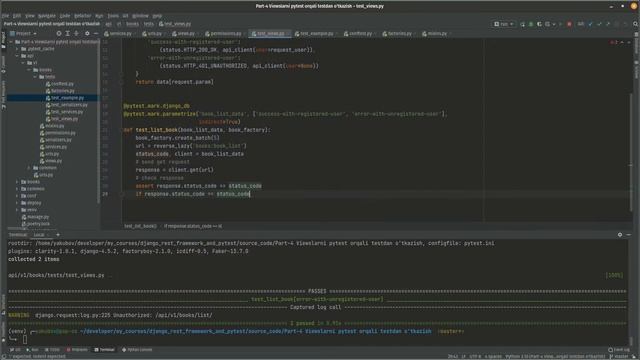Image resolution: width=640 pixels, height=360 pixels.
Task: Open the Project tool window stripe on left edge
Action: [3, 41]
